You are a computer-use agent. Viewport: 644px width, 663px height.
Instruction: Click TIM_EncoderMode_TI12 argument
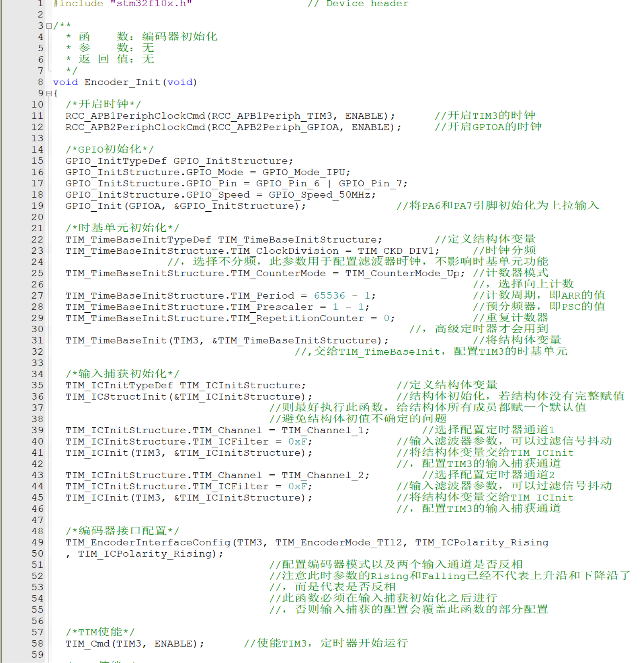pos(338,542)
